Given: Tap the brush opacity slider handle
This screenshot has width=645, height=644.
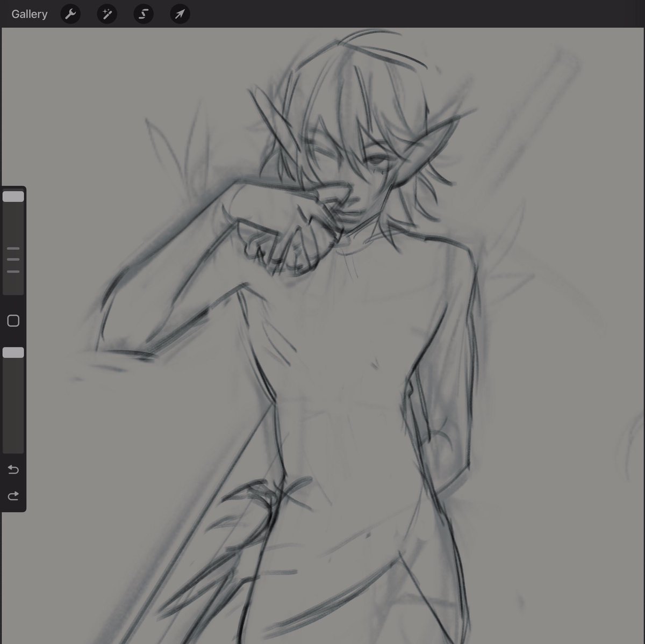Looking at the screenshot, I should [13, 352].
